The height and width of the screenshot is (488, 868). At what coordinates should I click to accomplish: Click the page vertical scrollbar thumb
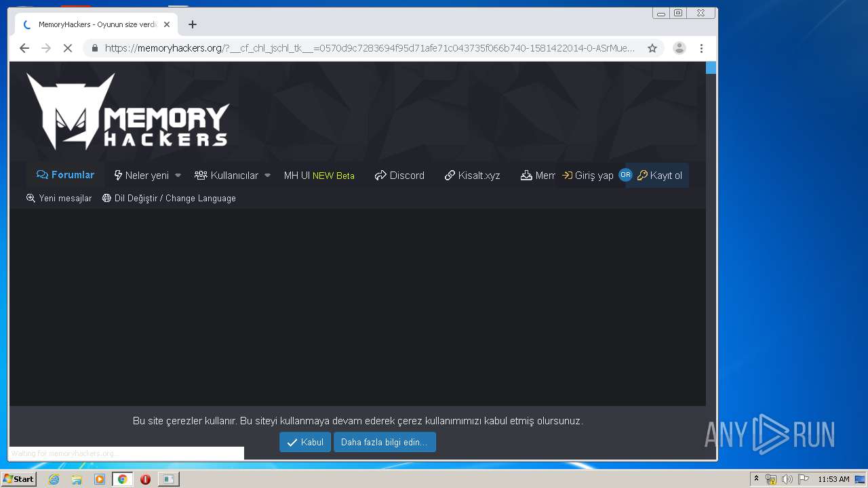coord(711,67)
